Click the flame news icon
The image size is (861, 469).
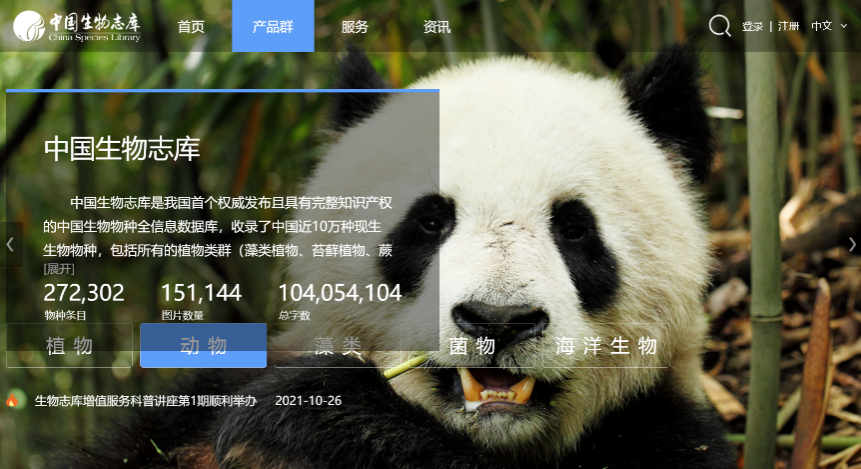tap(12, 400)
